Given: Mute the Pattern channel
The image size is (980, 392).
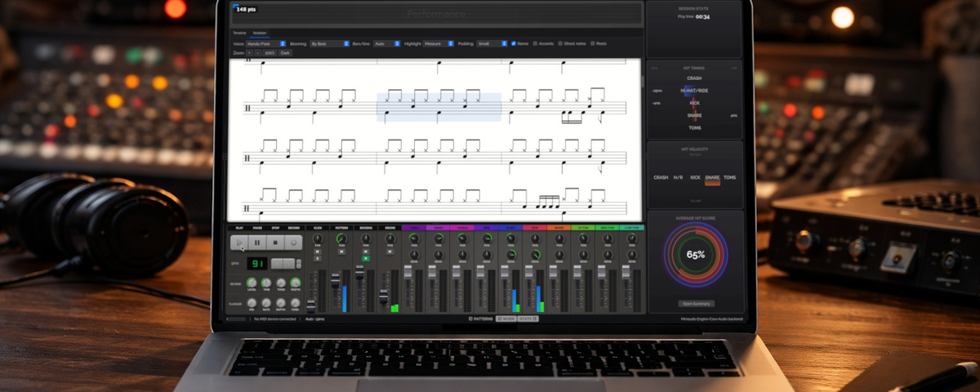Looking at the screenshot, I should coord(341,251).
